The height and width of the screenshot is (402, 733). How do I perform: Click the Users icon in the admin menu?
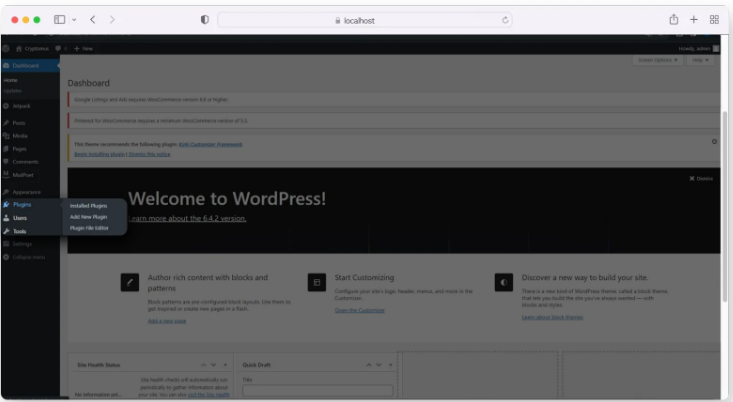pyautogui.click(x=7, y=217)
